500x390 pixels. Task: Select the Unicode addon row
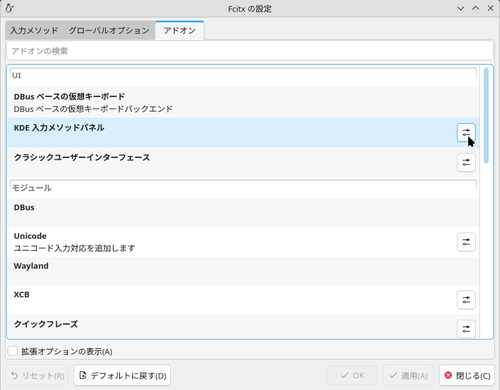243,242
